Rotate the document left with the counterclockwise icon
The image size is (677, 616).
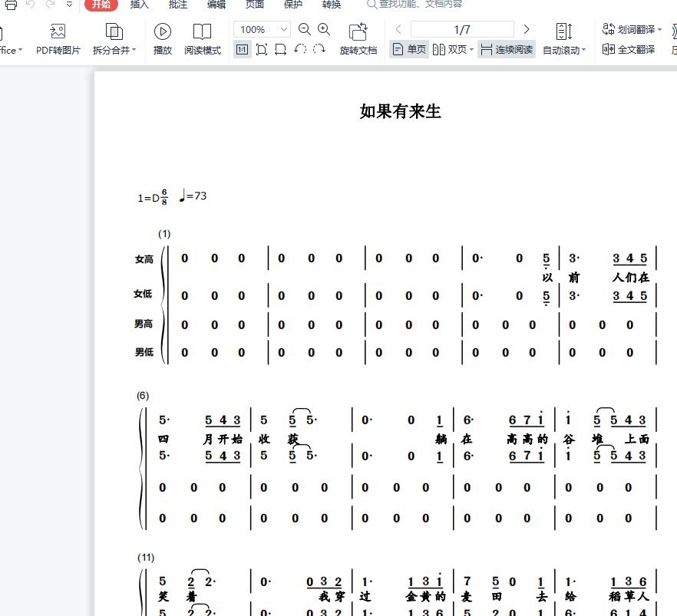click(x=302, y=48)
